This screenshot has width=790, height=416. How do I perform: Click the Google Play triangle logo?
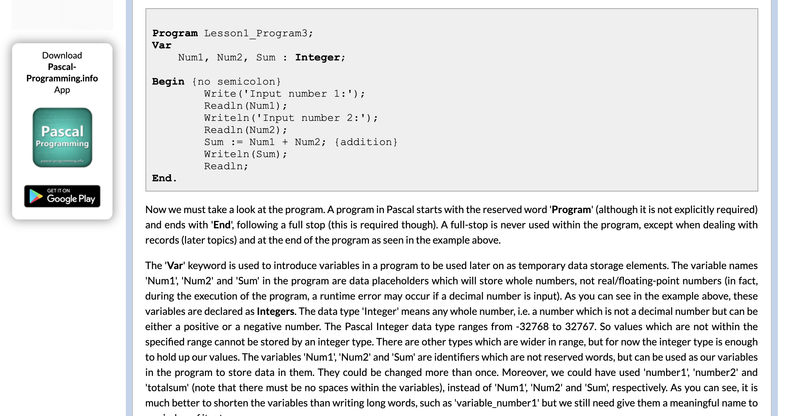click(x=36, y=195)
